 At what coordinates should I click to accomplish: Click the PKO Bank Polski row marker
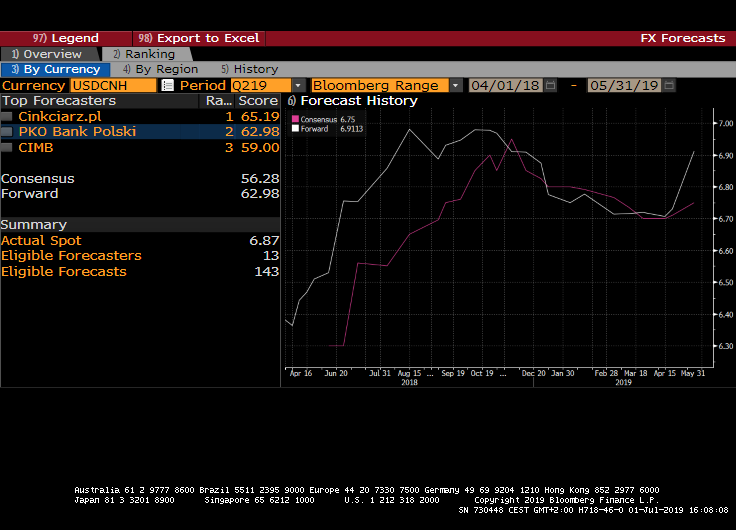(8, 132)
